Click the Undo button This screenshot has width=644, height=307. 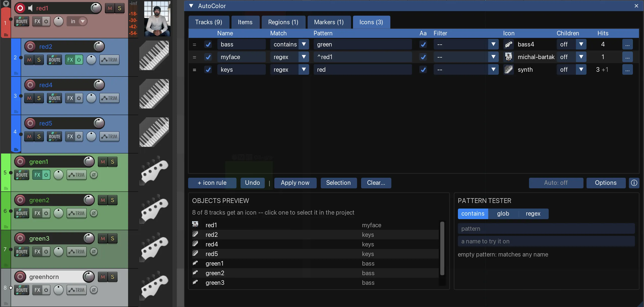tap(252, 183)
